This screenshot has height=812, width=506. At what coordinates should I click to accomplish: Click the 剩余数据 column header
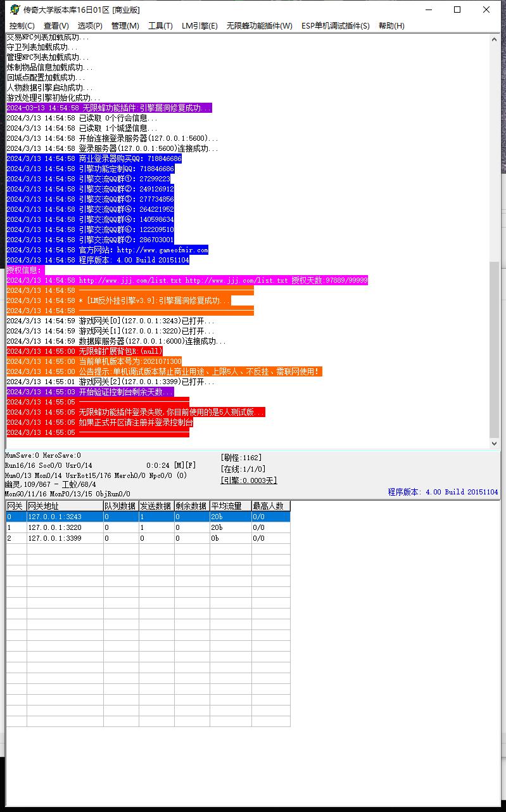[x=192, y=506]
